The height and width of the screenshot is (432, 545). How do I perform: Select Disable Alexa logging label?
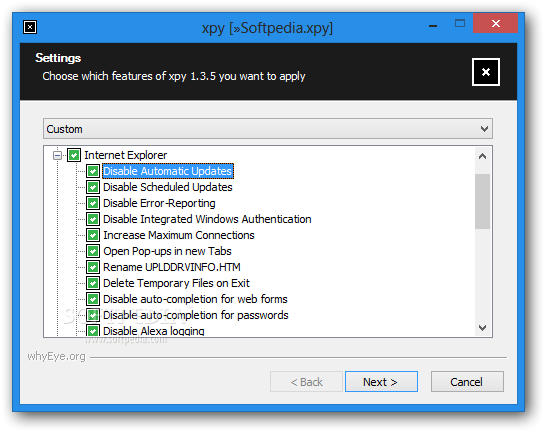(154, 330)
